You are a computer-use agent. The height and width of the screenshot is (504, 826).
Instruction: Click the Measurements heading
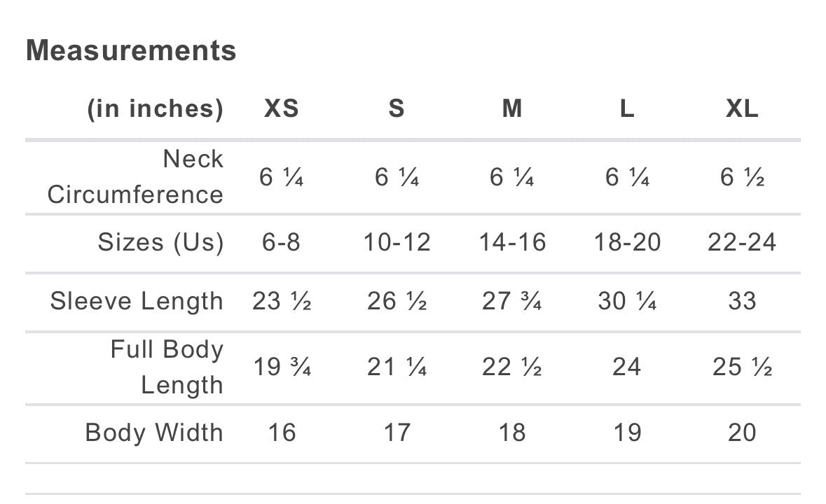(x=131, y=51)
